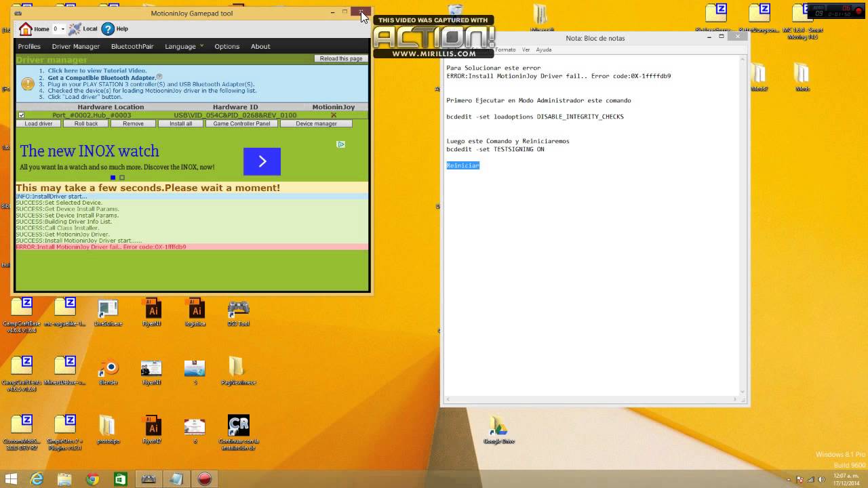Select the FlyerN2 Illustrator file

coord(152,430)
